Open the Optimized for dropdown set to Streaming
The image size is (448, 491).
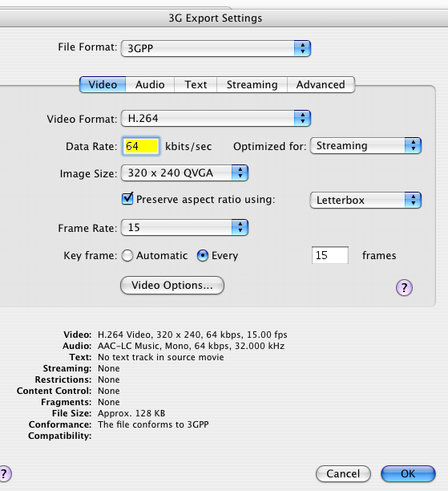[365, 145]
